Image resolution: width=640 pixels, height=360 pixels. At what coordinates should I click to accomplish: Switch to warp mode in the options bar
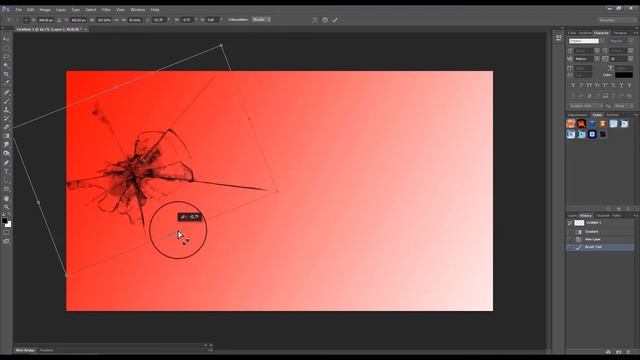pyautogui.click(x=315, y=20)
